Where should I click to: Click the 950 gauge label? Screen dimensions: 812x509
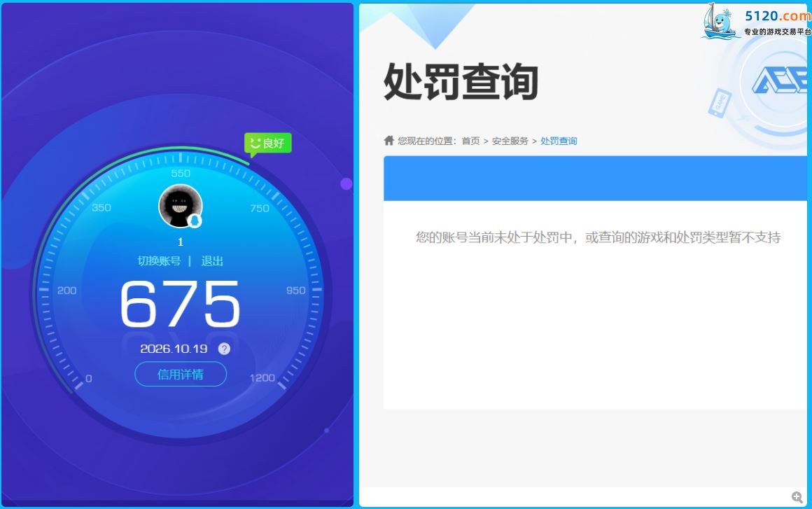click(x=295, y=291)
